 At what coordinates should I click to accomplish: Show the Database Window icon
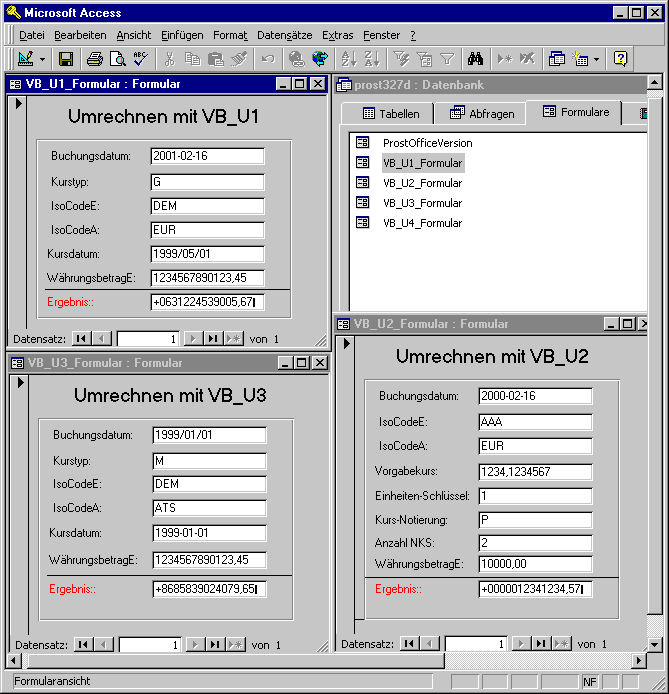[556, 59]
